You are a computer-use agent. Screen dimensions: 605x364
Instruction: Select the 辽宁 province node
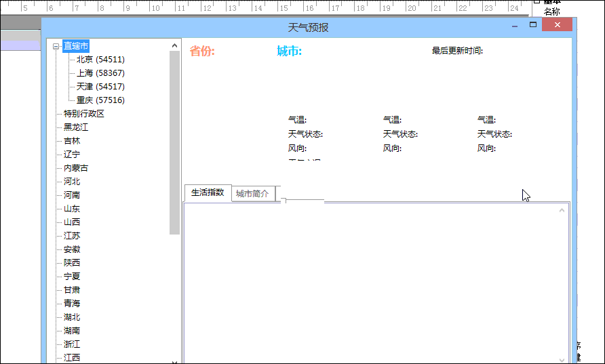(x=72, y=155)
